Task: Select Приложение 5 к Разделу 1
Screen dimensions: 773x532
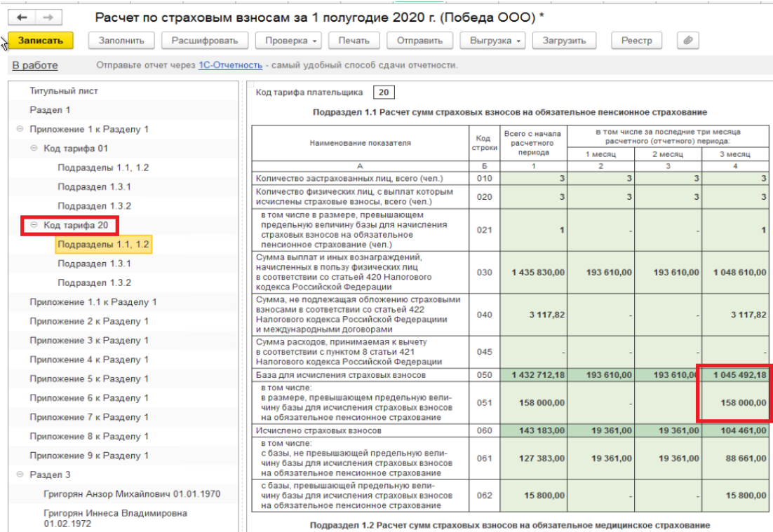Action: click(89, 378)
